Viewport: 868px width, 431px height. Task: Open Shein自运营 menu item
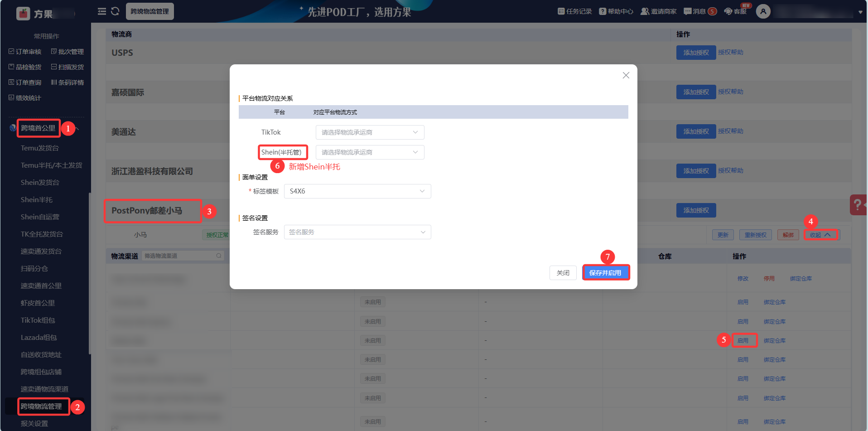(40, 217)
